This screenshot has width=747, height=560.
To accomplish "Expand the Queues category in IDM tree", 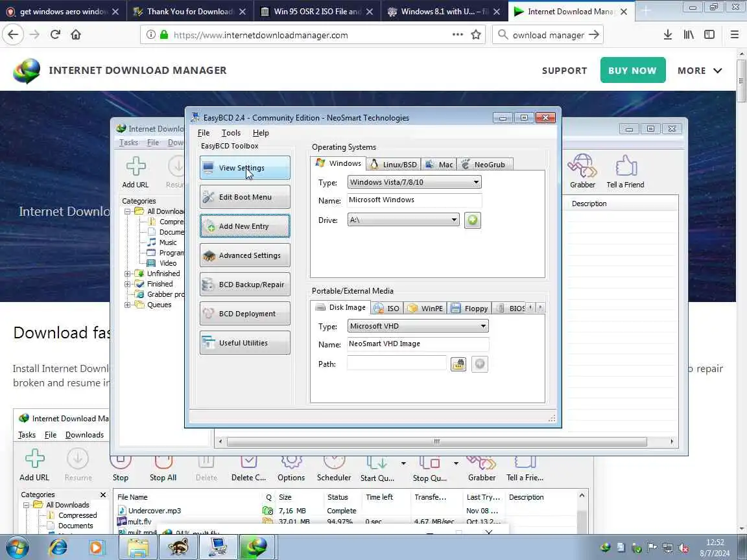I will [127, 305].
